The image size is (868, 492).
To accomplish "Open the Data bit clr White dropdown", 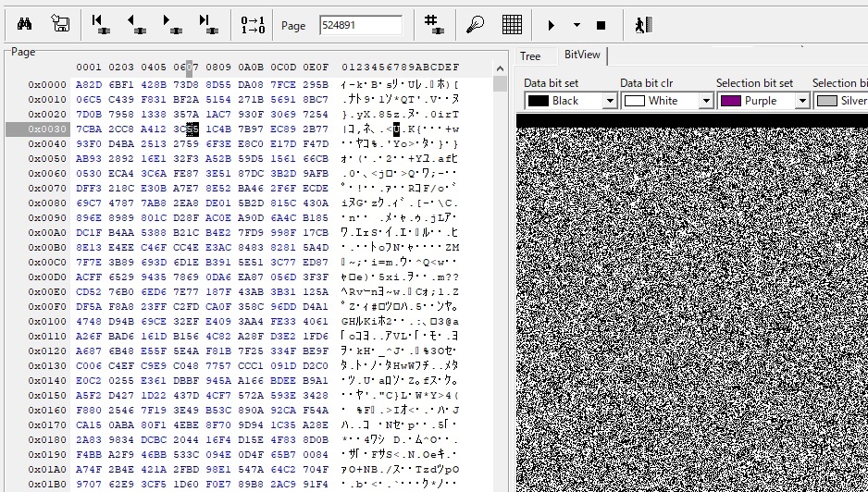I will tap(705, 101).
